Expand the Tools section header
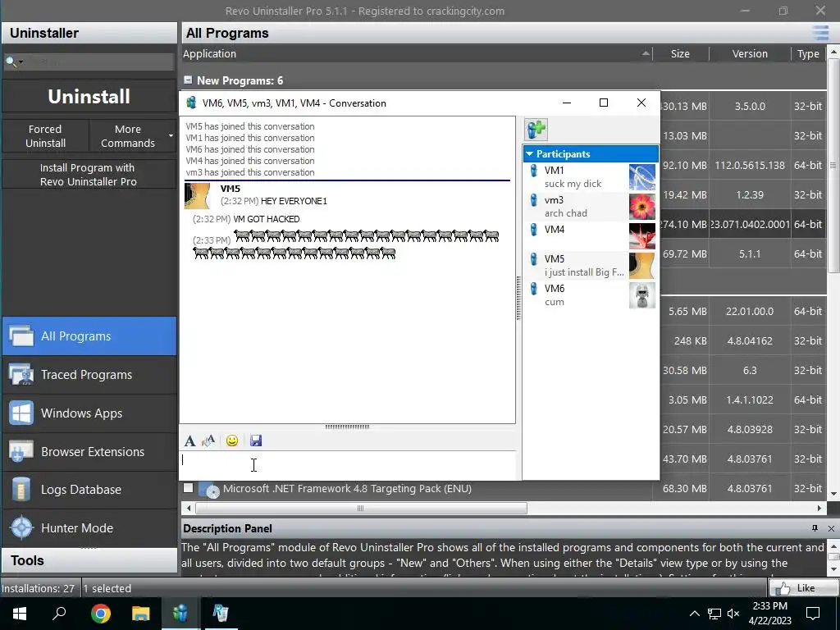840x630 pixels. (89, 560)
